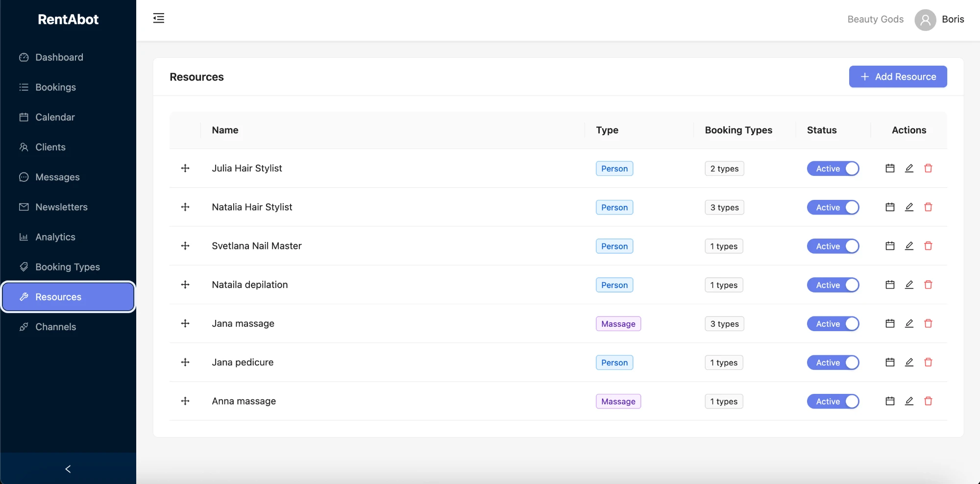
Task: Collapse sidebar with hamburger toggle
Action: click(x=159, y=18)
